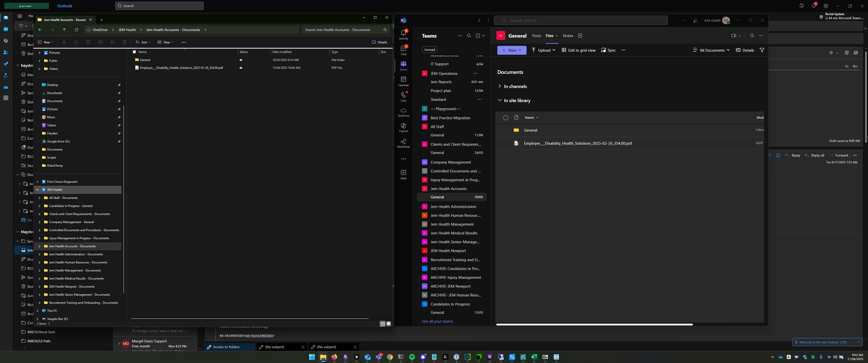Go back in Teams navigation history
This screenshot has width=868, height=363.
point(479,20)
